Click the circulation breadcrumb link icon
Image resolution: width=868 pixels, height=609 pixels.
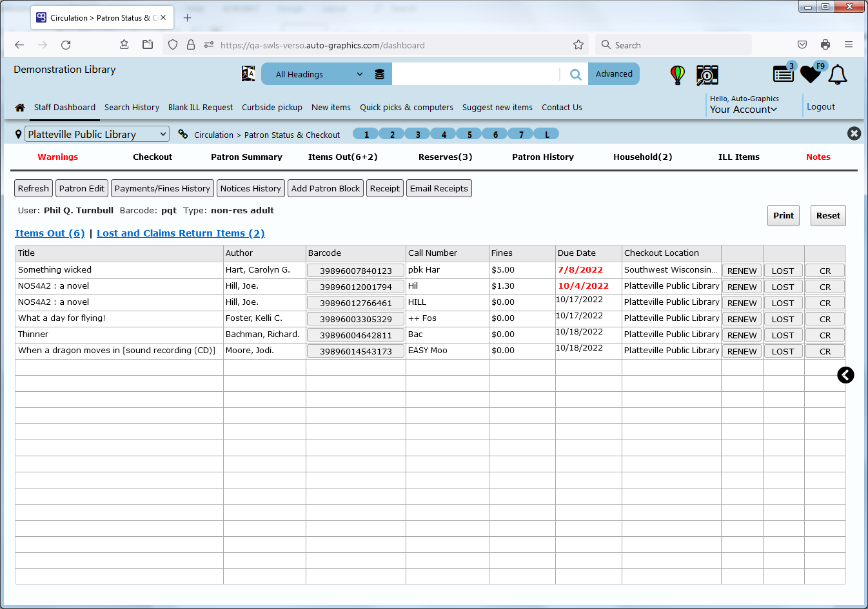[x=183, y=134]
